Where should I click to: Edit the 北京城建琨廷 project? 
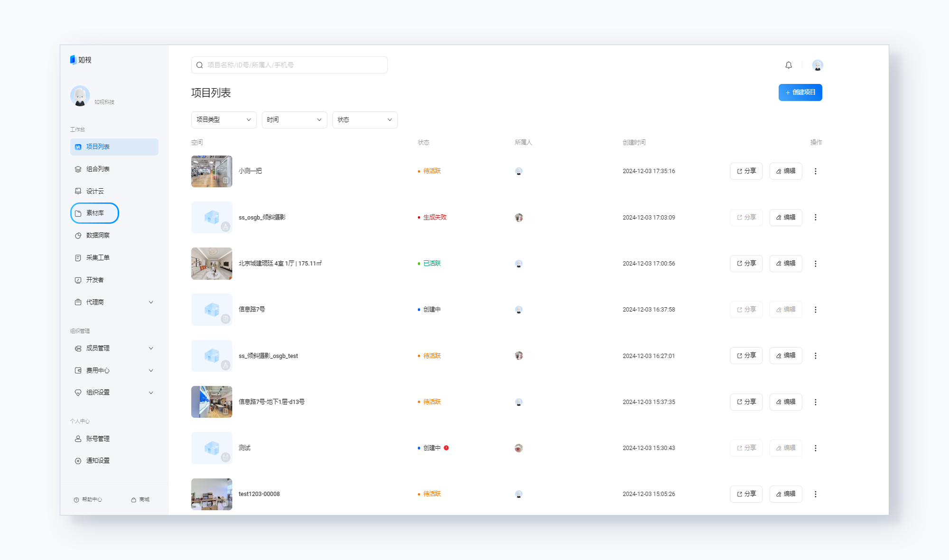pos(786,264)
